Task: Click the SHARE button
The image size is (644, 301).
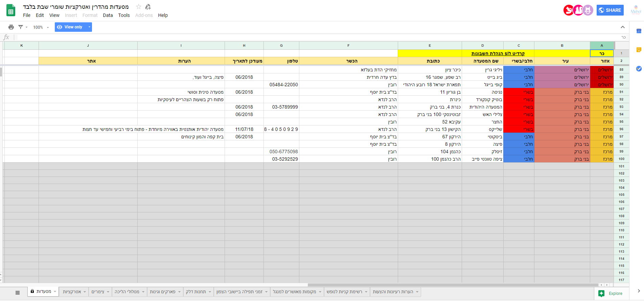Action: [610, 10]
